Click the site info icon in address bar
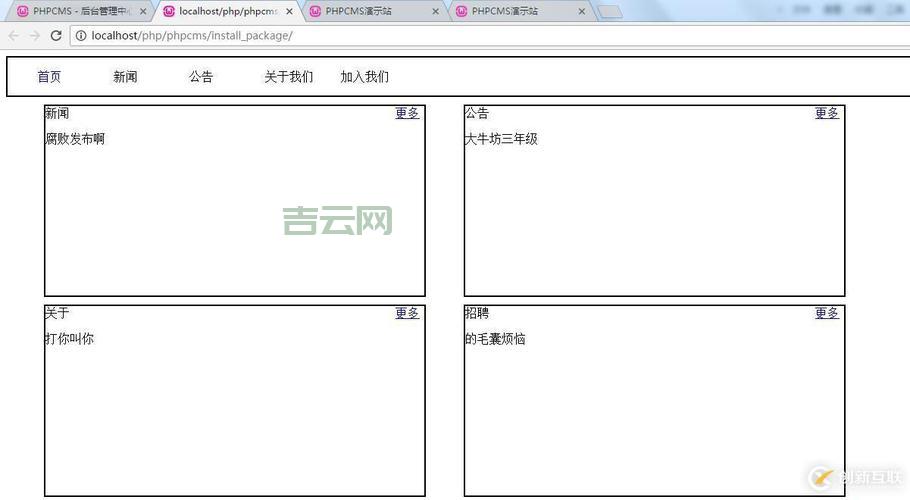 pyautogui.click(x=81, y=35)
